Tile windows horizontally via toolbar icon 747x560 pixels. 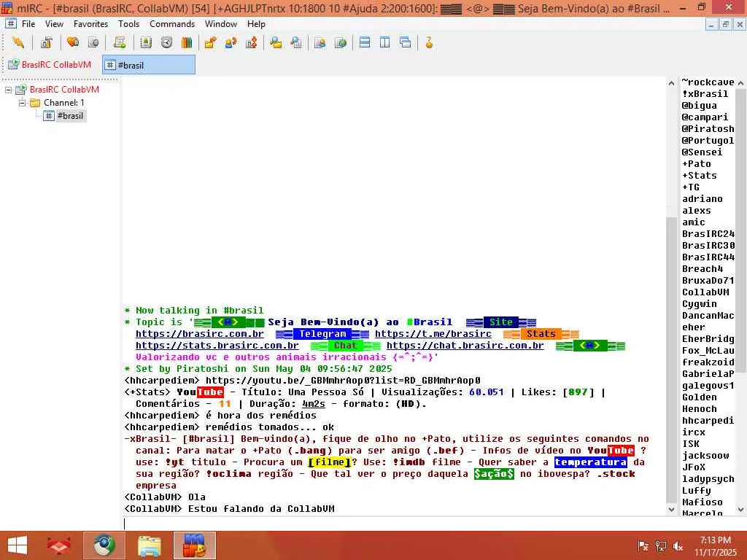click(365, 42)
